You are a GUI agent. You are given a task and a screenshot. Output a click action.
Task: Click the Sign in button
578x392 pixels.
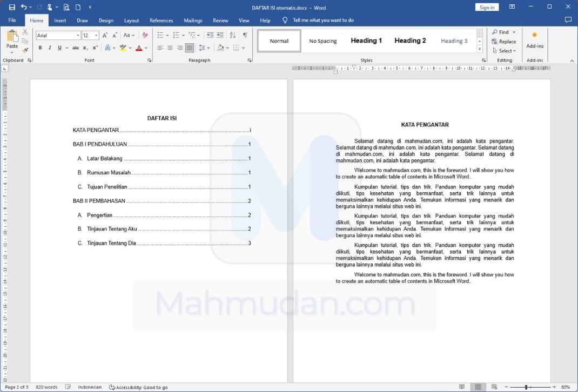pos(486,6)
